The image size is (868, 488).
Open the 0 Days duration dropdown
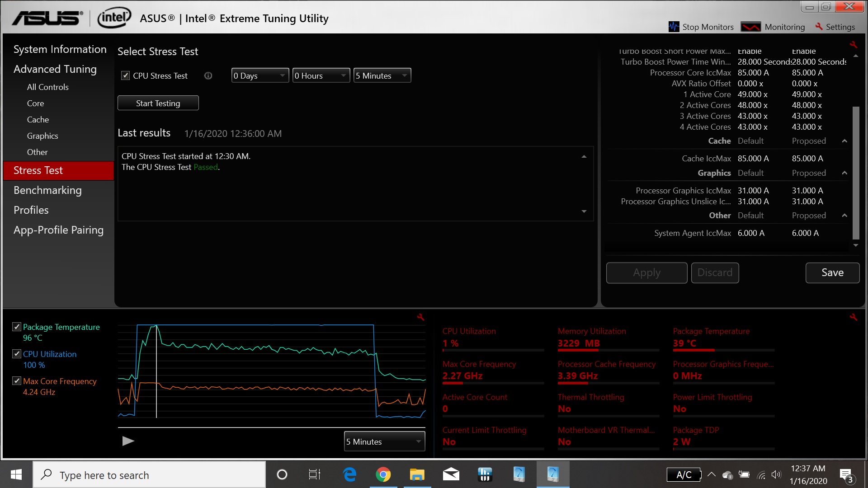(260, 75)
